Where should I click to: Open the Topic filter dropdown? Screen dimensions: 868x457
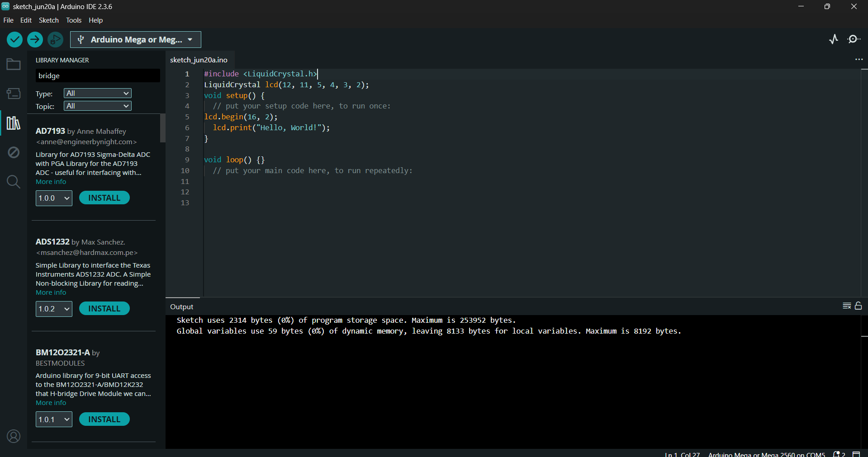(x=98, y=106)
